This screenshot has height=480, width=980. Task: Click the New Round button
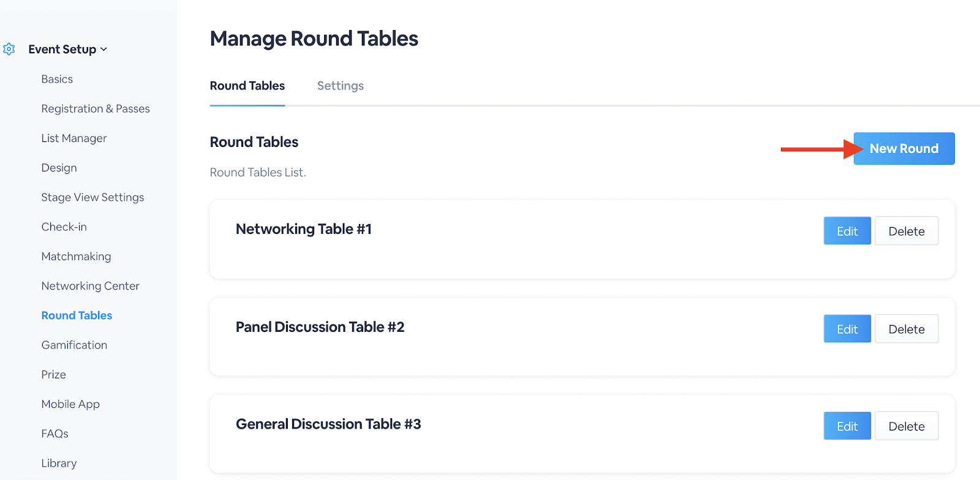[903, 149]
